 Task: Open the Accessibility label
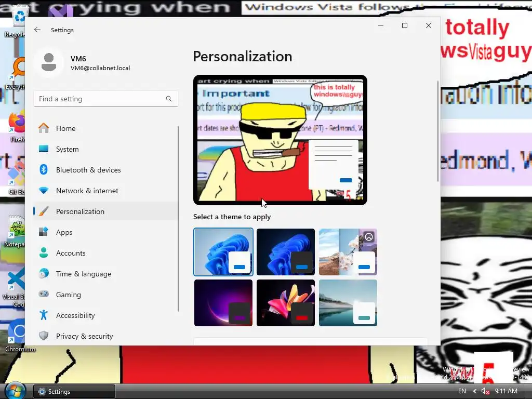click(x=75, y=315)
